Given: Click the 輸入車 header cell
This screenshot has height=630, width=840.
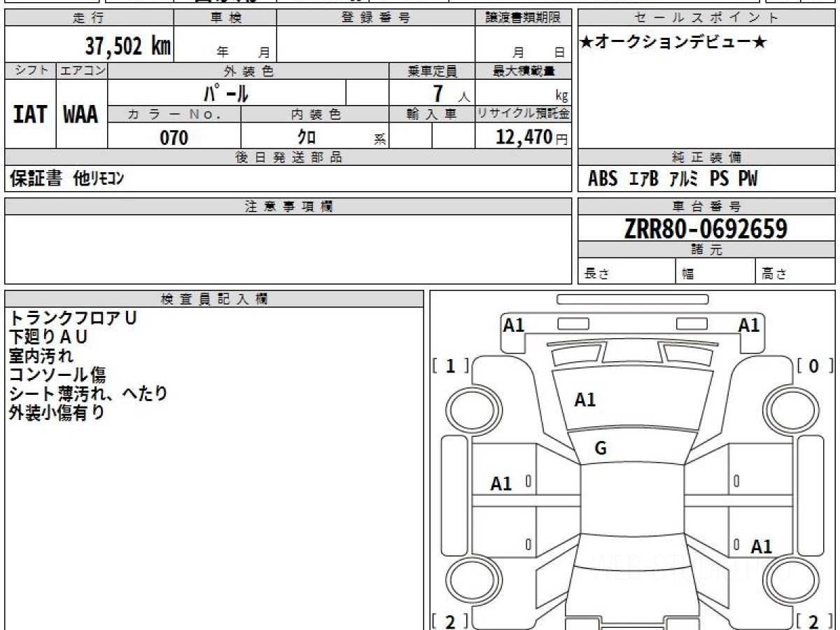Looking at the screenshot, I should [x=432, y=115].
